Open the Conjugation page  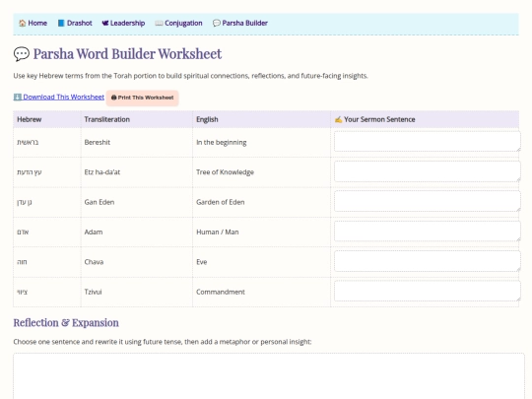click(178, 23)
